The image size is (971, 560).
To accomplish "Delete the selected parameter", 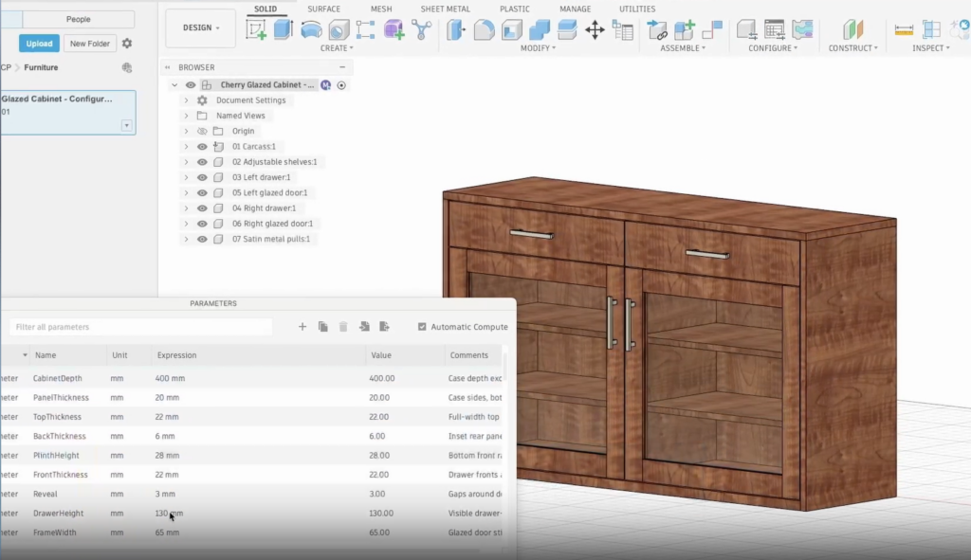I will point(343,327).
